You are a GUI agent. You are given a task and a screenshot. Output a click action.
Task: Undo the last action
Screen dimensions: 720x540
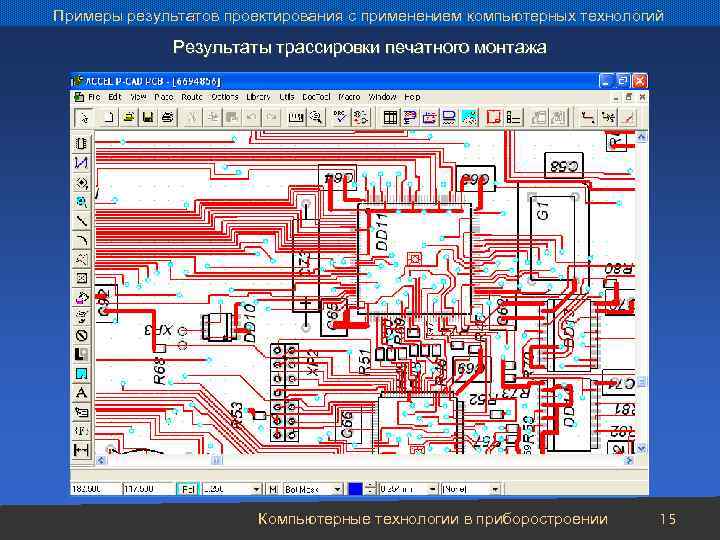tap(252, 118)
